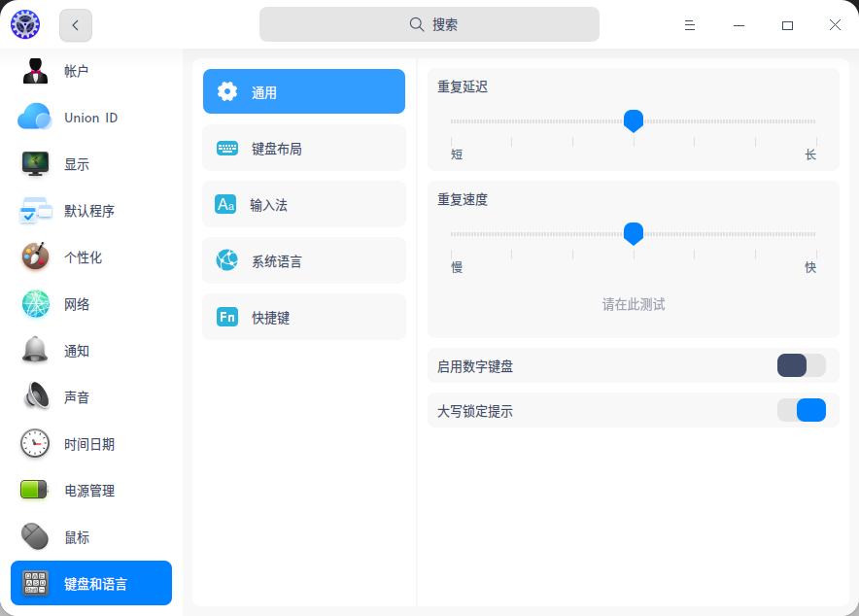The width and height of the screenshot is (859, 616).
Task: Click the Control Center gear logo icon
Action: [25, 24]
